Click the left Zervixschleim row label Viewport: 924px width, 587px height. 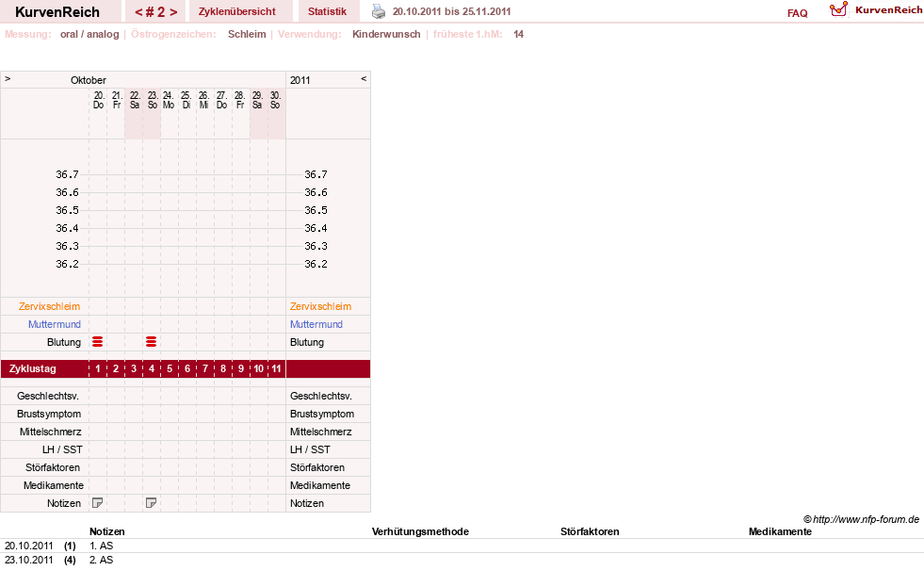point(50,306)
